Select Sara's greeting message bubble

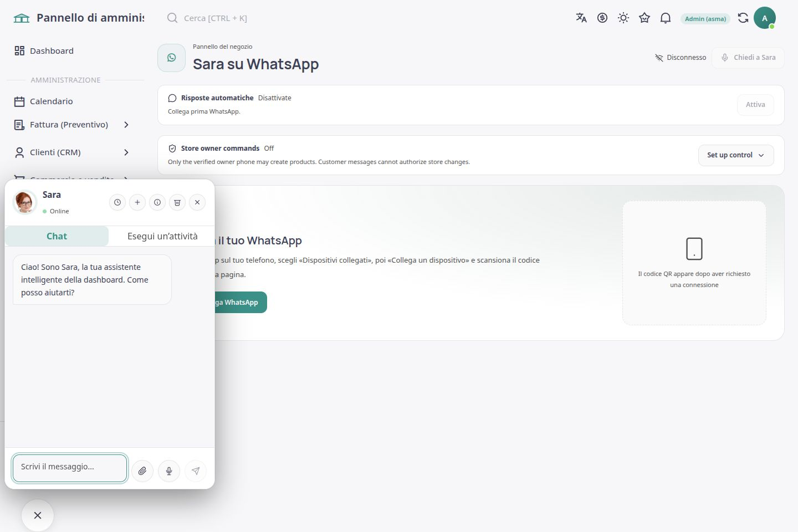92,280
